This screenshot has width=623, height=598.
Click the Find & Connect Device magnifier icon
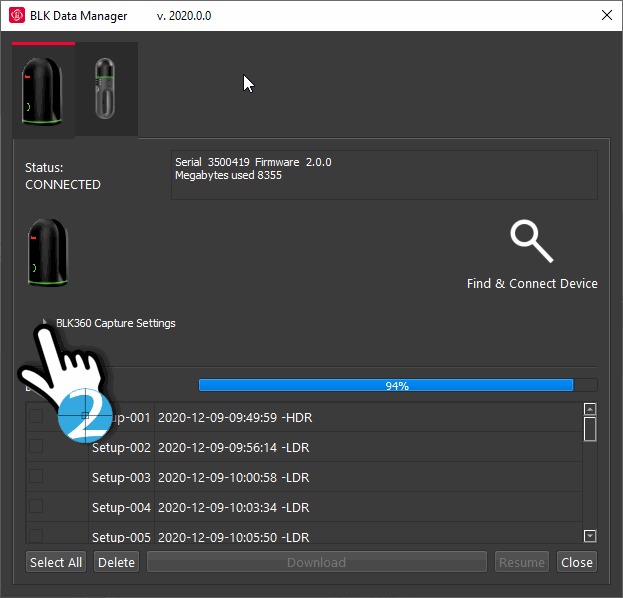[532, 241]
